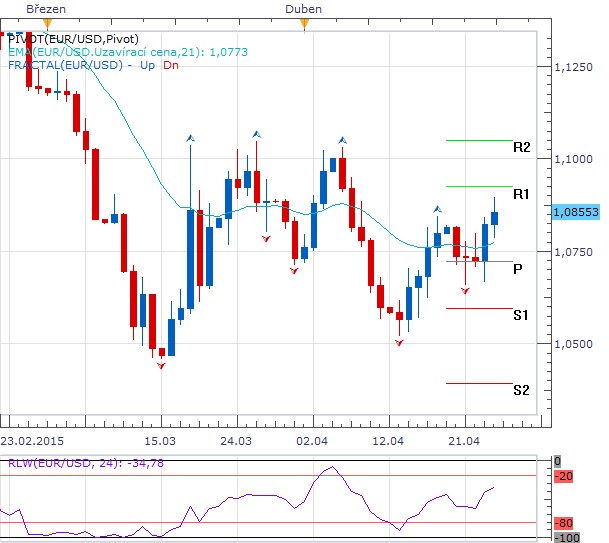The height and width of the screenshot is (543, 609).
Task: Select the PIVOT(EUR/USD,Pivot) indicator label
Action: coord(73,39)
